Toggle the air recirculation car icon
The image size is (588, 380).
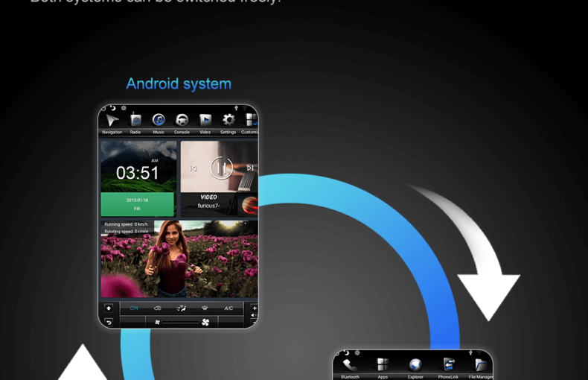pos(158,308)
